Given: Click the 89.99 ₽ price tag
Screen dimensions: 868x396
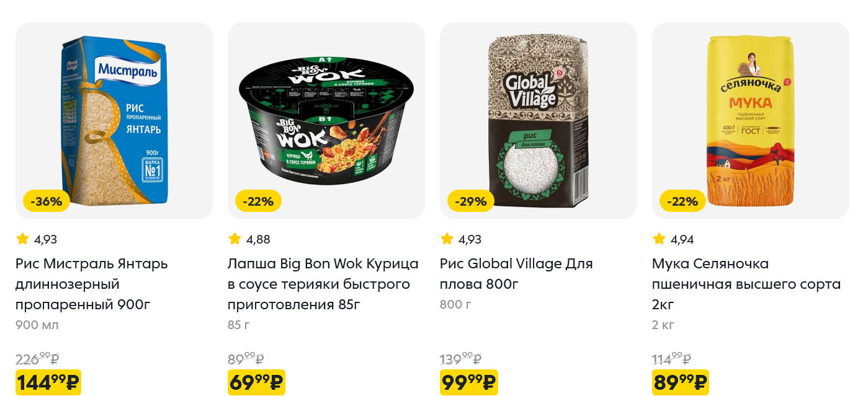Looking at the screenshot, I should point(680,382).
